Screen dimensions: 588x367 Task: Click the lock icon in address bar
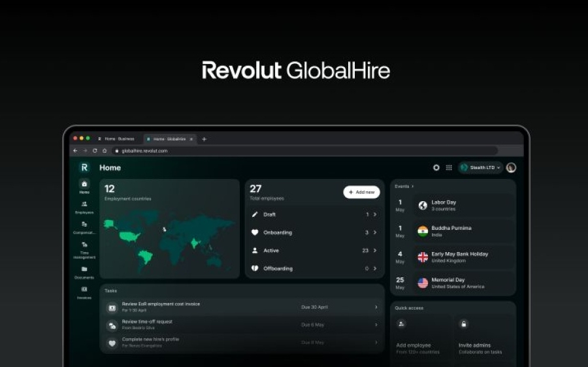[117, 151]
